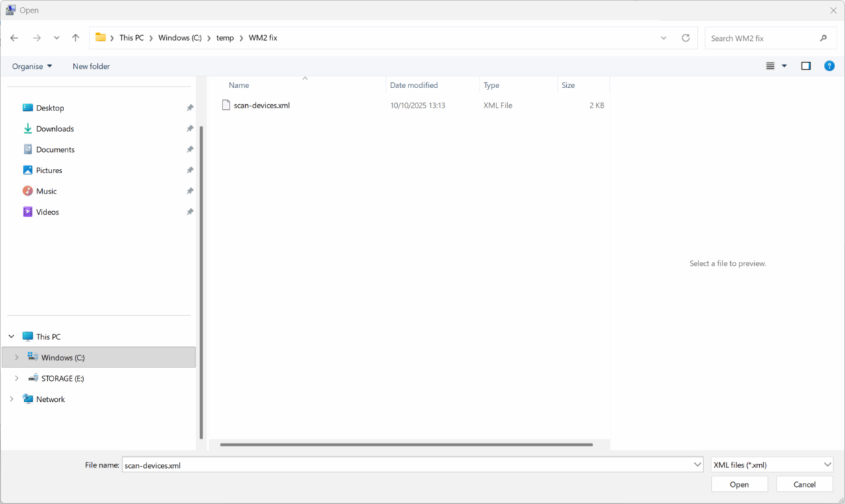Navigate to temp via the breadcrumb
Image resolution: width=845 pixels, height=504 pixels.
point(225,37)
